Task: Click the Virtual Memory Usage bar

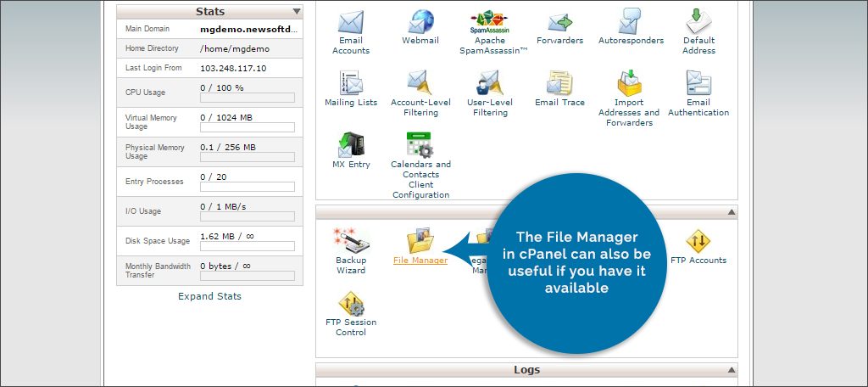Action: point(248,127)
